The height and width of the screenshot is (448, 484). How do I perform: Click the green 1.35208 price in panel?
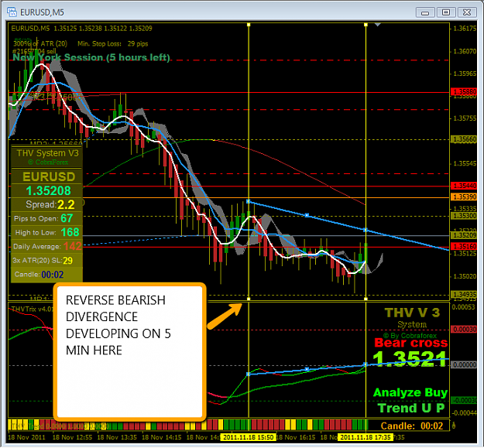[49, 191]
